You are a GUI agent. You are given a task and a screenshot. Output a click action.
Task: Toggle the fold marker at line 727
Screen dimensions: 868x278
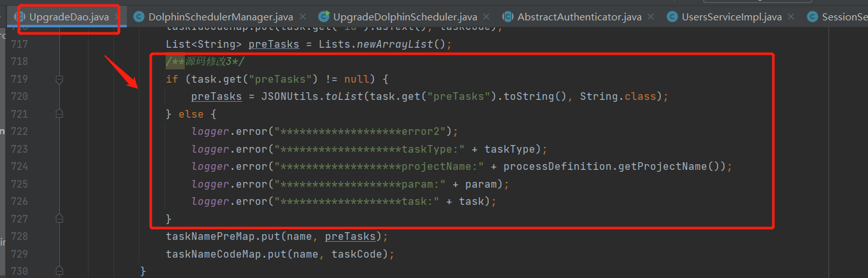pos(59,218)
